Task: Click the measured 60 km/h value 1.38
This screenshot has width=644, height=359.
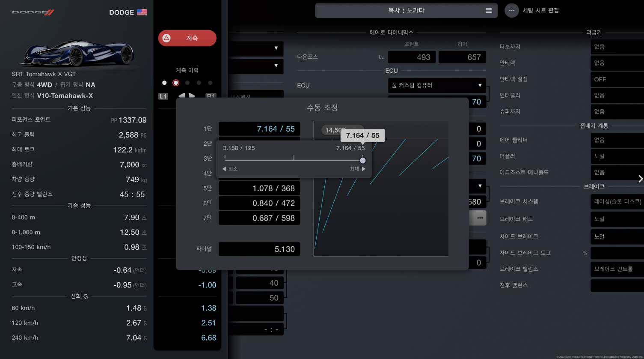Action: click(x=209, y=308)
